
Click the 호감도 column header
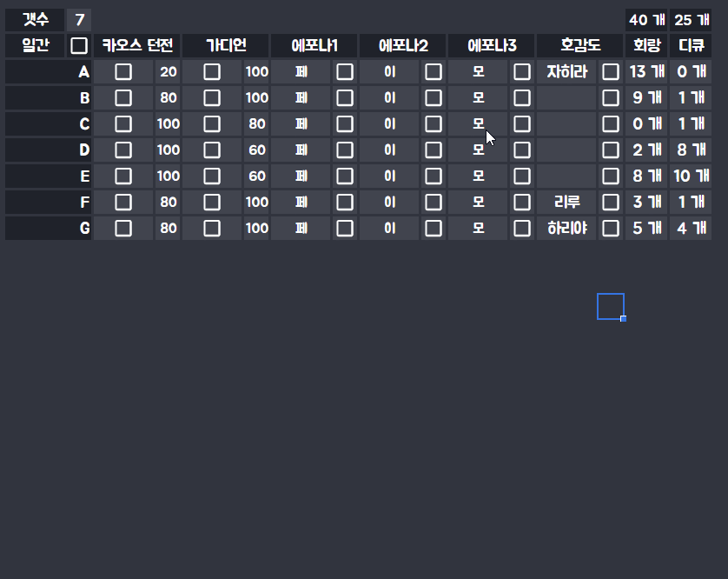[x=580, y=46]
